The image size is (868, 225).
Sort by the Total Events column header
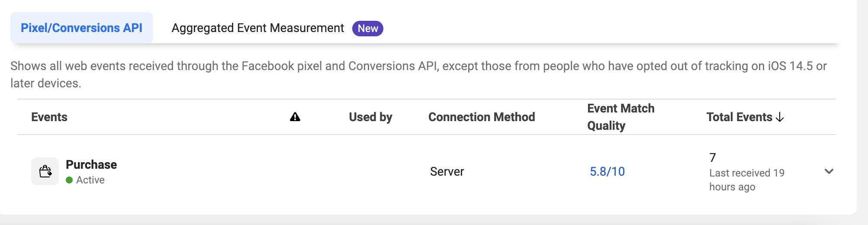(739, 117)
